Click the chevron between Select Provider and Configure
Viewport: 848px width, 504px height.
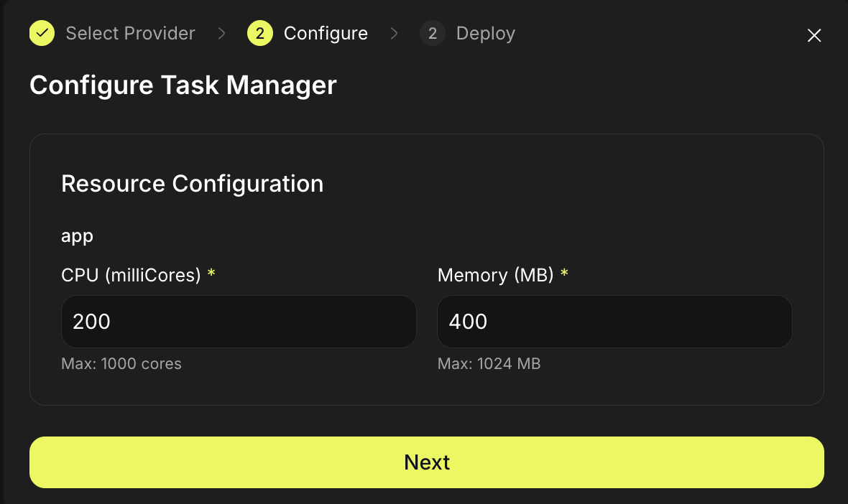click(221, 33)
